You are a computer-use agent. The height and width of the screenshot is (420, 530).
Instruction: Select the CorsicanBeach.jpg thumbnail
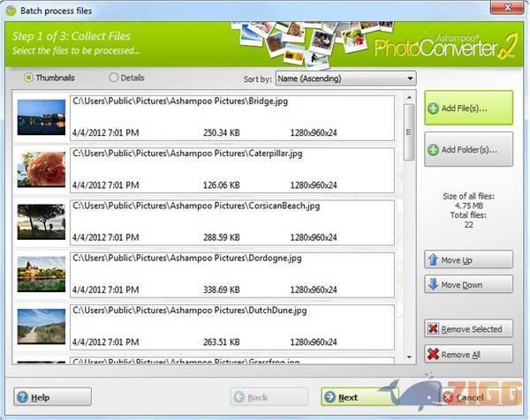[42, 221]
